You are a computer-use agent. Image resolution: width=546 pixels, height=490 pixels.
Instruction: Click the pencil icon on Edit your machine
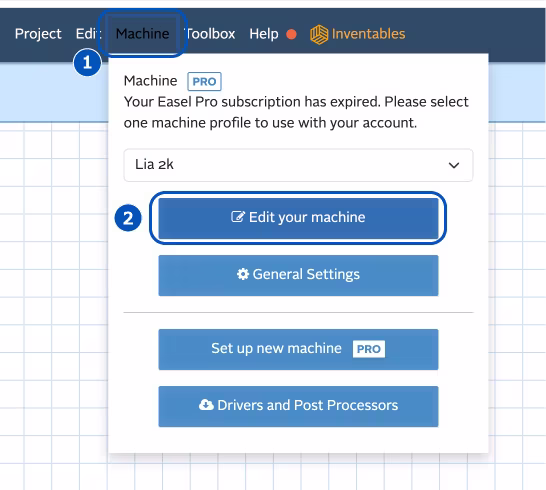pyautogui.click(x=238, y=217)
